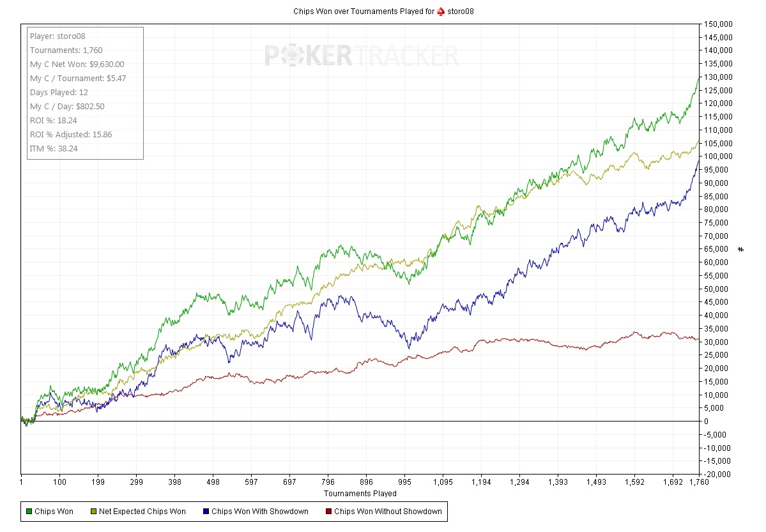
Task: Select the Chips Won Without Showdown legend label
Action: [387, 511]
